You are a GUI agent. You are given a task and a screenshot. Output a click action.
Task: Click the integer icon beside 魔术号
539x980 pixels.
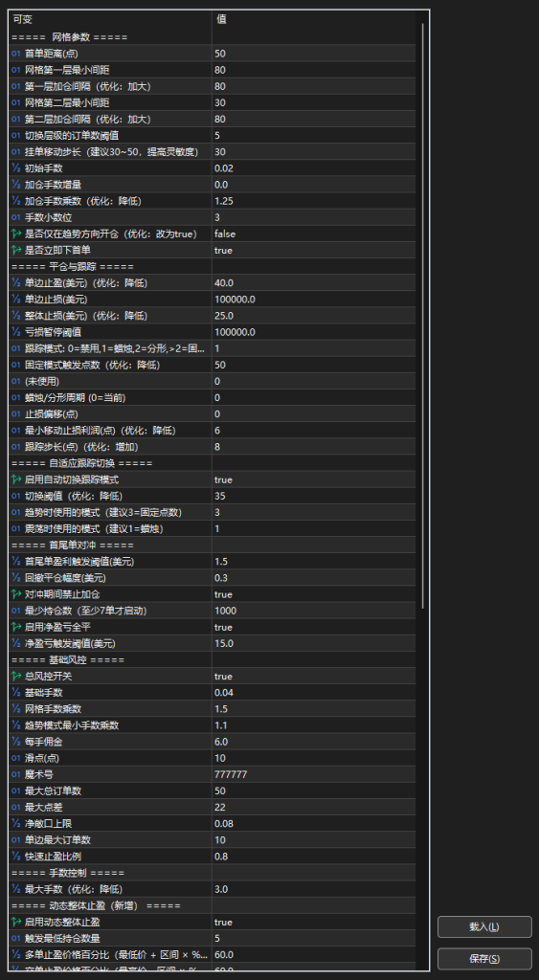pos(16,774)
